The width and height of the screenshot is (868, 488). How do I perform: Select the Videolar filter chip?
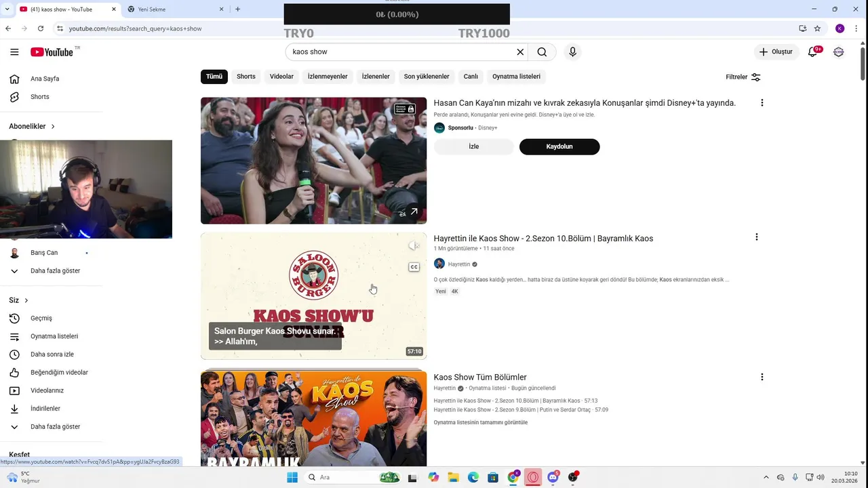(x=281, y=77)
